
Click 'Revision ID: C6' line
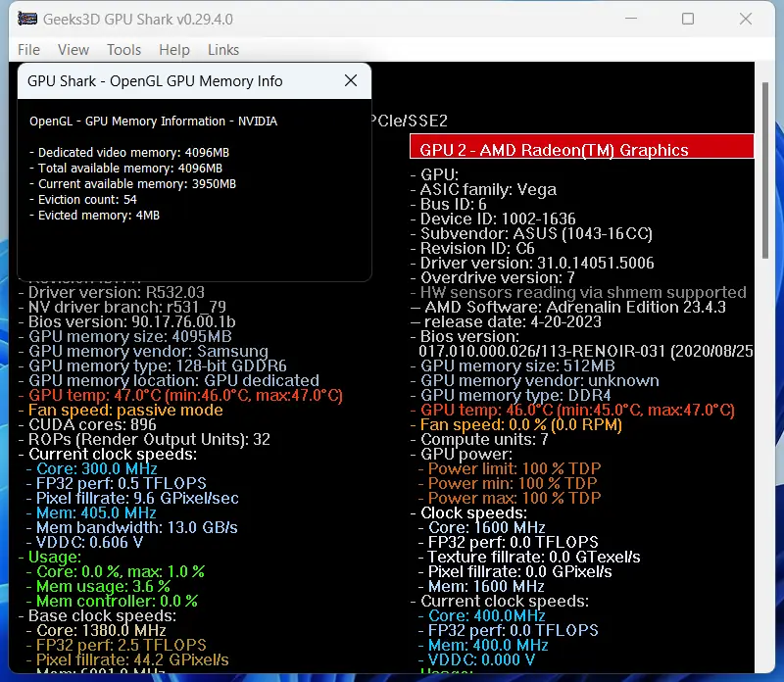point(472,249)
